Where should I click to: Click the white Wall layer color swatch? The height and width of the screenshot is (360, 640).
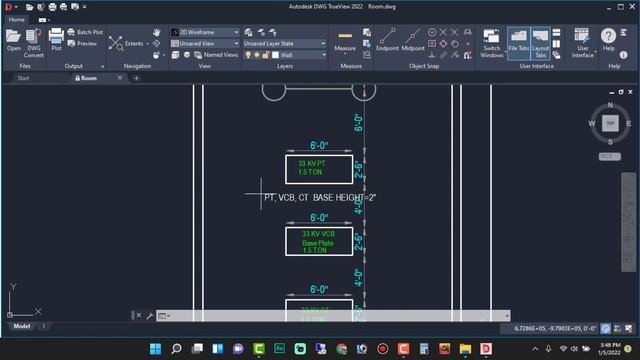pyautogui.click(x=276, y=55)
